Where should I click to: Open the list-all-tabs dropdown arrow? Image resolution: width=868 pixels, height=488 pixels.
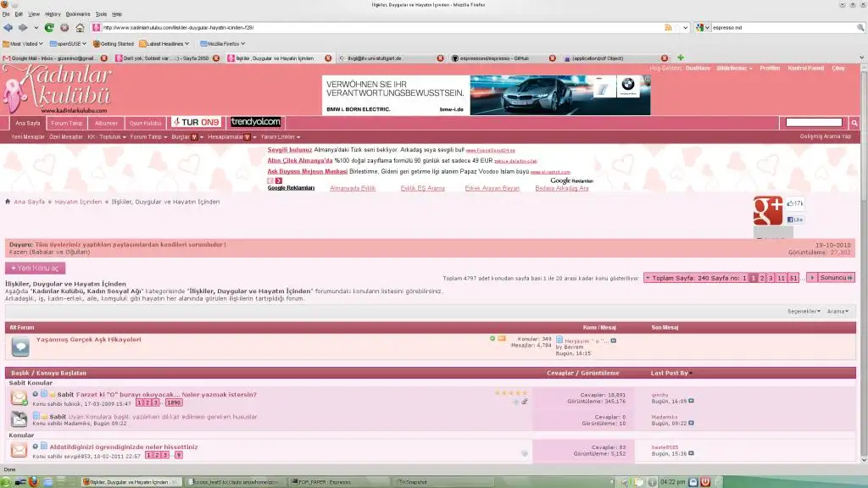861,58
